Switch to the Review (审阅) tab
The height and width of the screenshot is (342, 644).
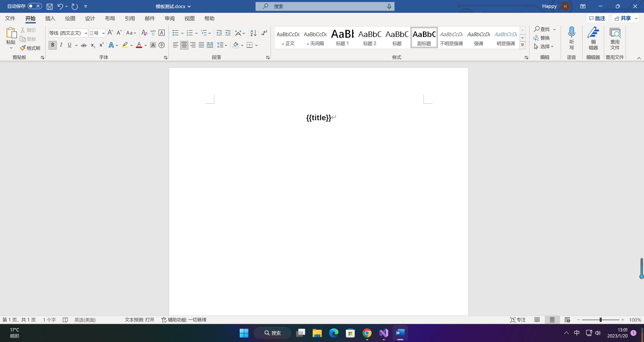[x=170, y=18]
